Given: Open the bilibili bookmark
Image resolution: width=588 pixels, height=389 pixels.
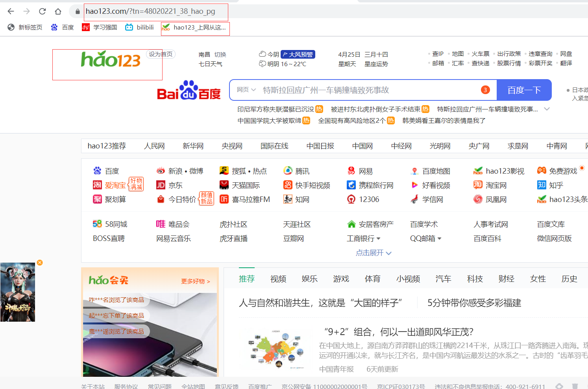Looking at the screenshot, I should 139,27.
